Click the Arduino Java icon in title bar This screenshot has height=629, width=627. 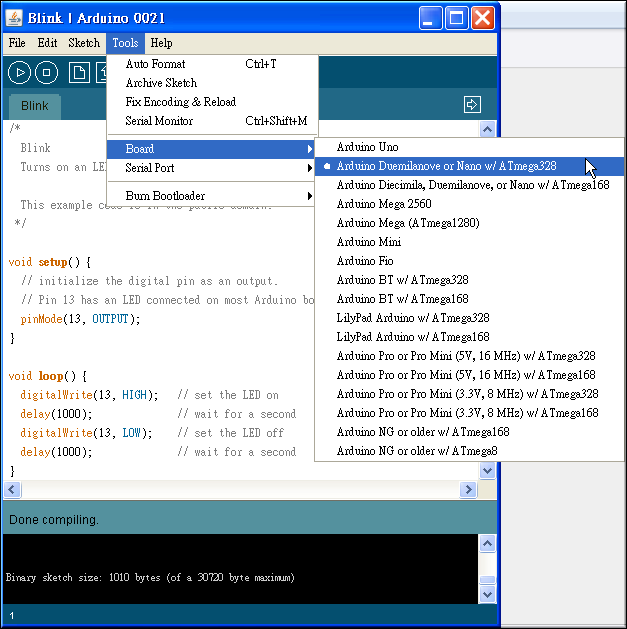point(14,18)
